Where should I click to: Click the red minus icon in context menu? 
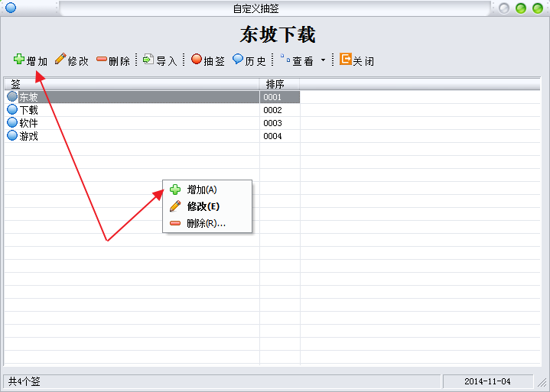tap(175, 223)
